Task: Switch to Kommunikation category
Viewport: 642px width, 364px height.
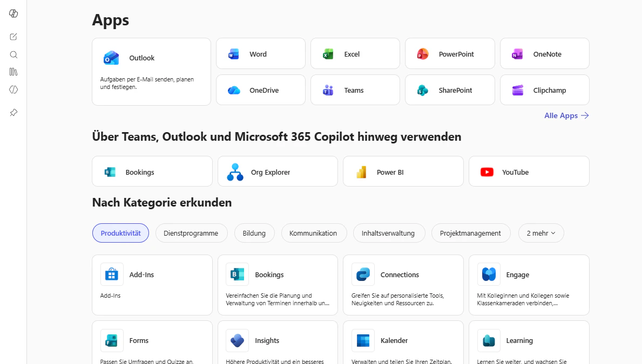Action: click(314, 233)
